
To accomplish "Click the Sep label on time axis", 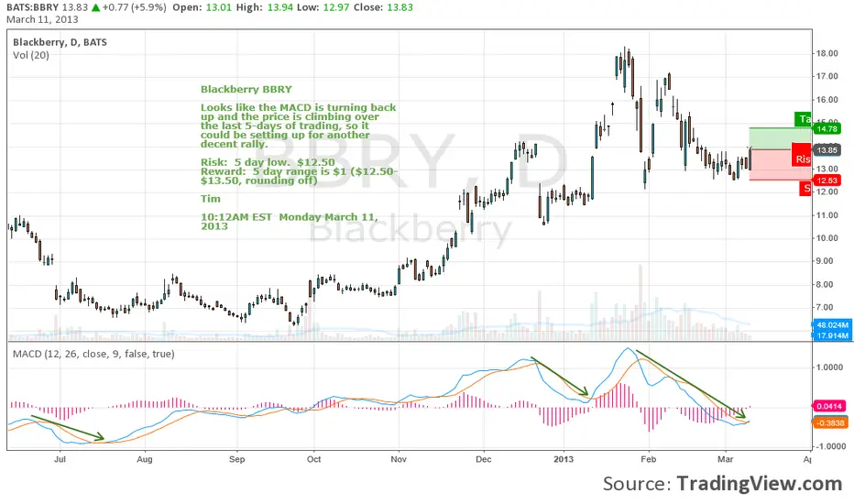I will (x=237, y=459).
